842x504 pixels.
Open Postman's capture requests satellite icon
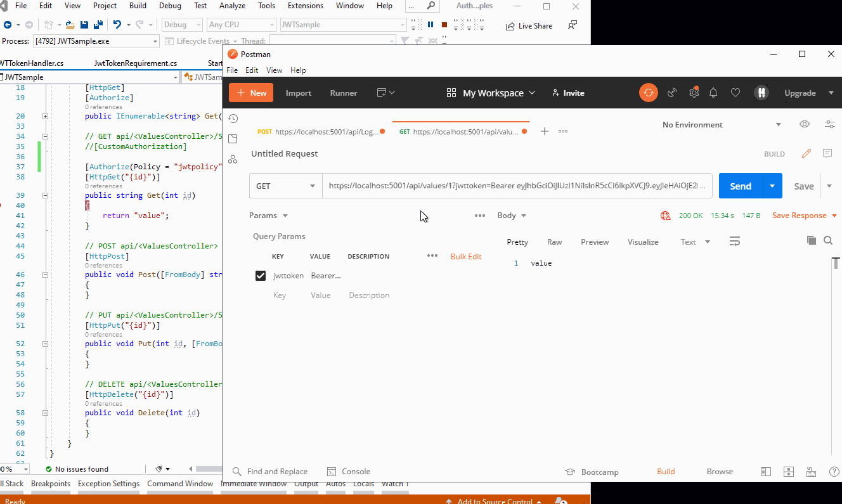tap(672, 93)
